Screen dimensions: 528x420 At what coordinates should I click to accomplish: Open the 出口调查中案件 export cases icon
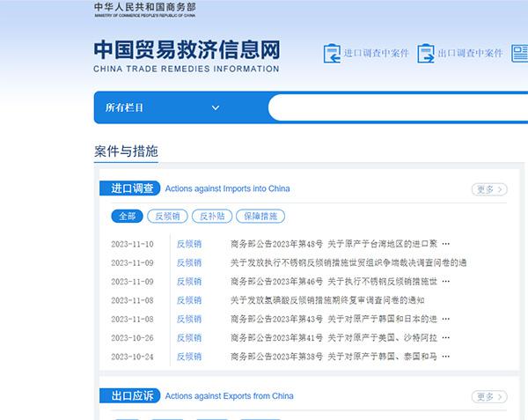tap(426, 53)
